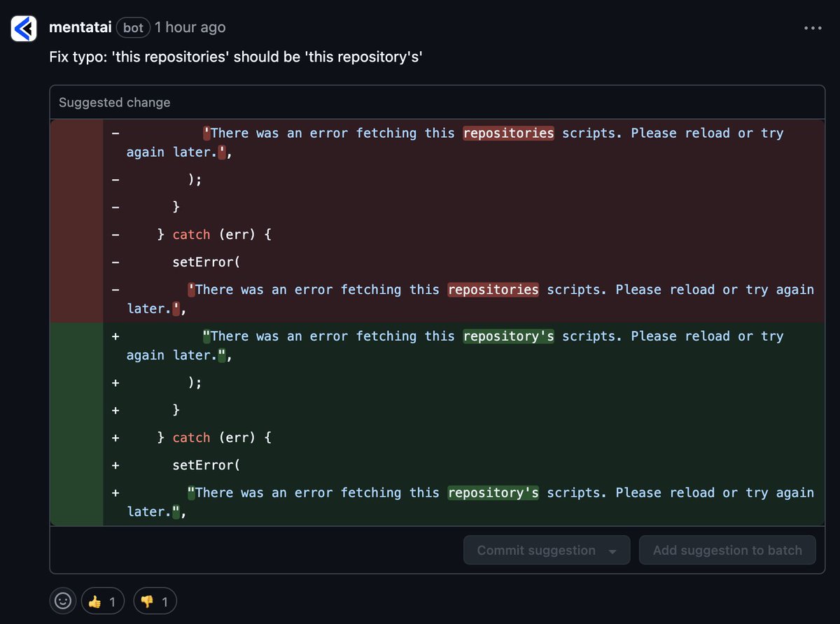
Task: Click the 'Suggested change' header text
Action: (x=115, y=103)
